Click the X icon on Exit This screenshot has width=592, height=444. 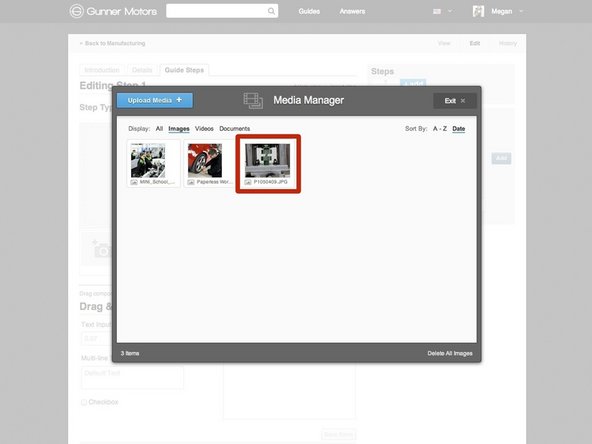coord(463,101)
